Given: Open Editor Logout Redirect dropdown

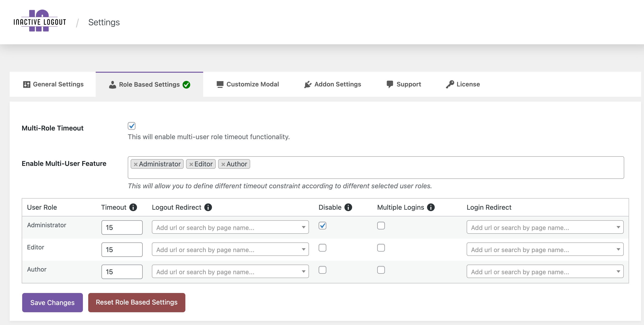Looking at the screenshot, I should point(230,249).
